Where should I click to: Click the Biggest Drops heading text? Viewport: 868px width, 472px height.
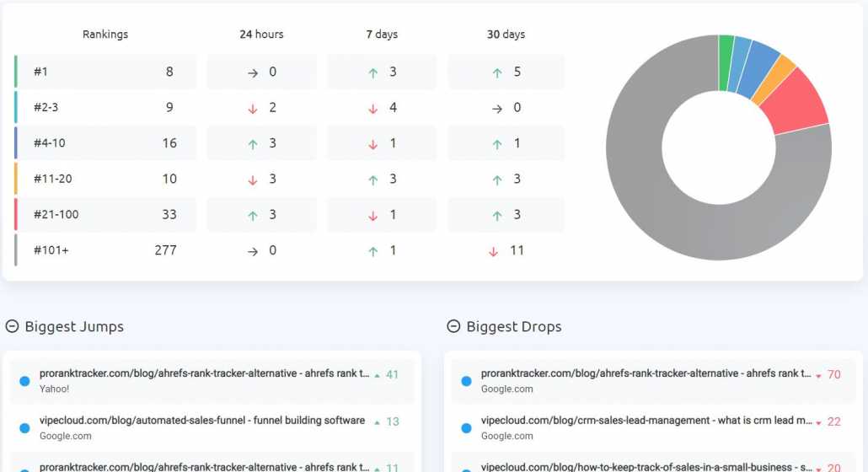514,326
